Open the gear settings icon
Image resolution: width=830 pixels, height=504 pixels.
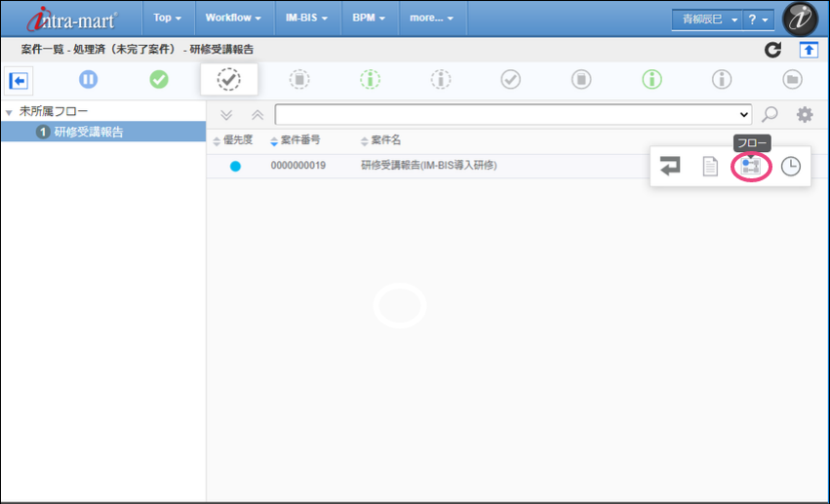pyautogui.click(x=805, y=114)
